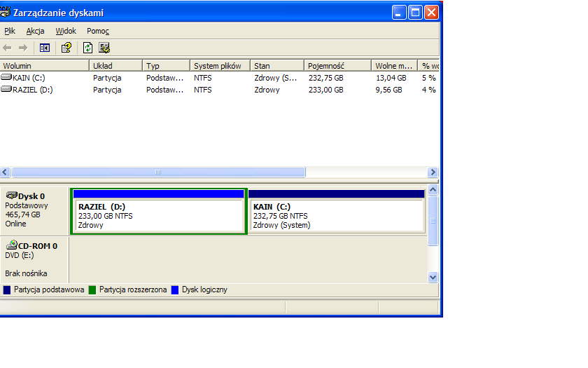The height and width of the screenshot is (368, 588).
Task: Click the Dysk 0 disk label panel
Action: pyautogui.click(x=34, y=212)
